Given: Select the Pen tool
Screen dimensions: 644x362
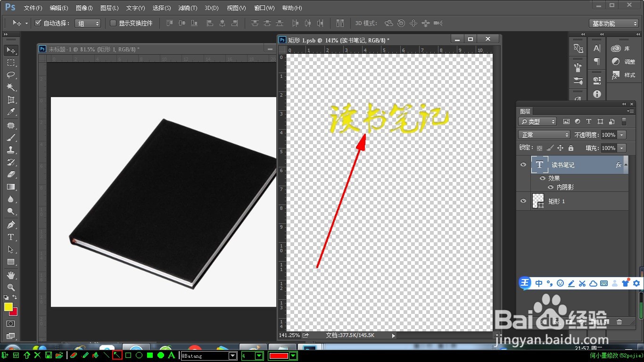Looking at the screenshot, I should [11, 224].
